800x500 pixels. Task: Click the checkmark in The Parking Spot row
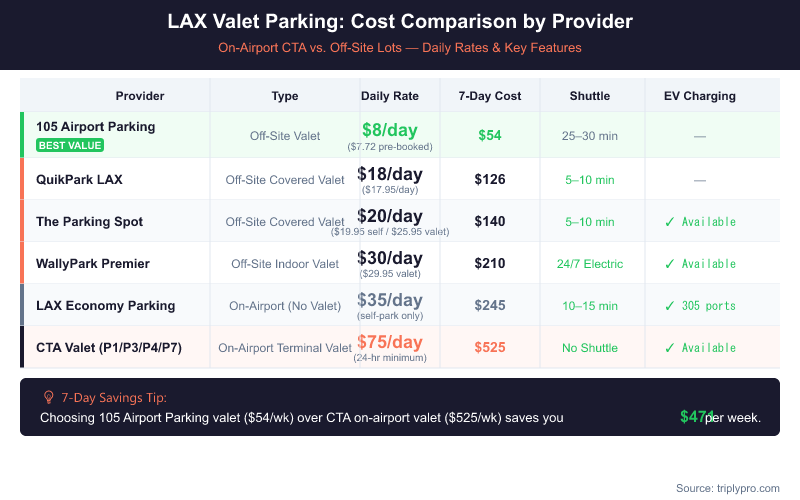pos(669,222)
